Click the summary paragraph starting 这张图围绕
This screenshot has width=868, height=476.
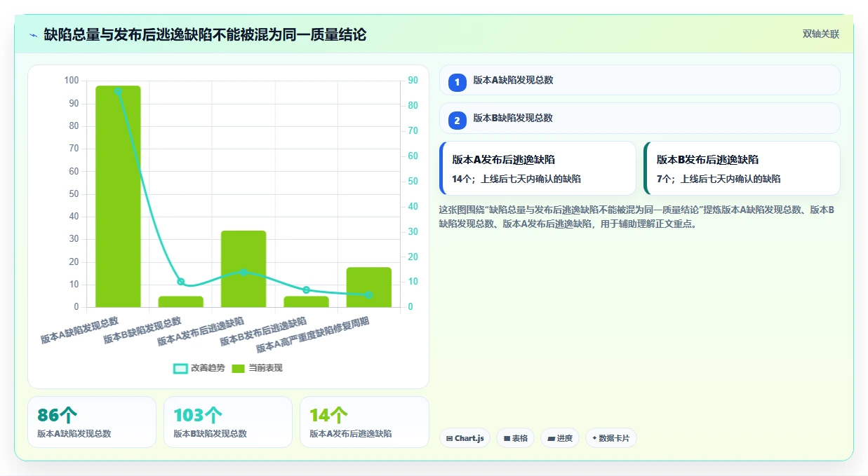[x=636, y=217]
